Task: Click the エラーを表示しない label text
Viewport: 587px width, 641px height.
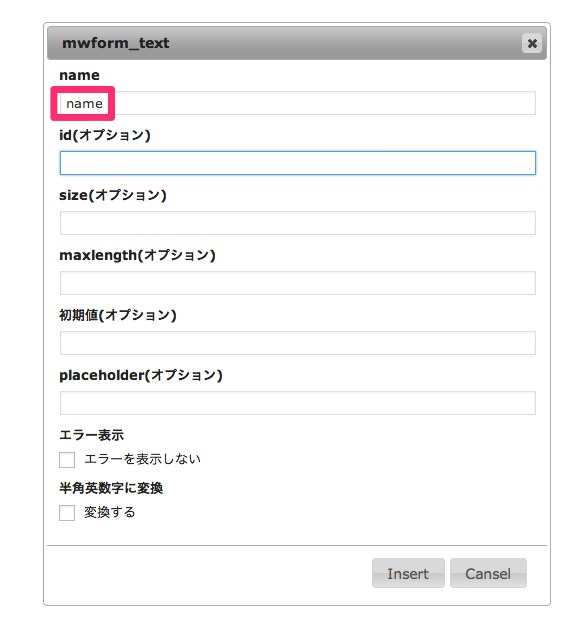Action: pos(142,459)
